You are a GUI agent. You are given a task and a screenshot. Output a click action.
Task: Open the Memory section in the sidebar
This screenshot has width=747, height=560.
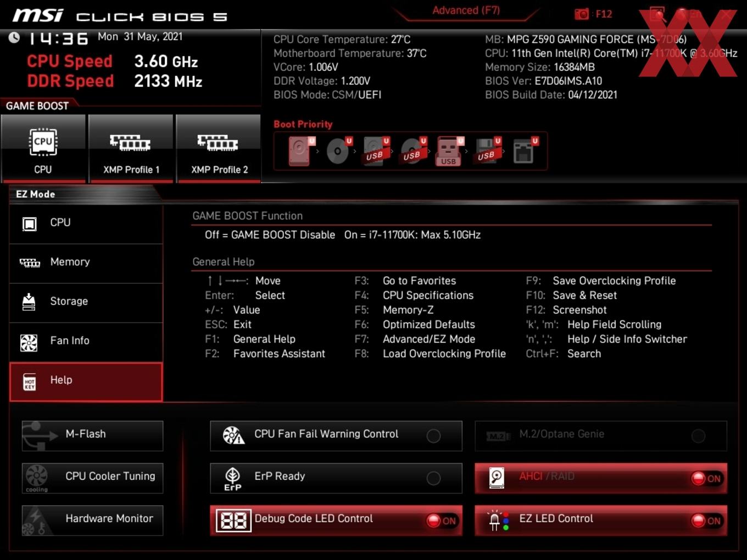click(86, 263)
